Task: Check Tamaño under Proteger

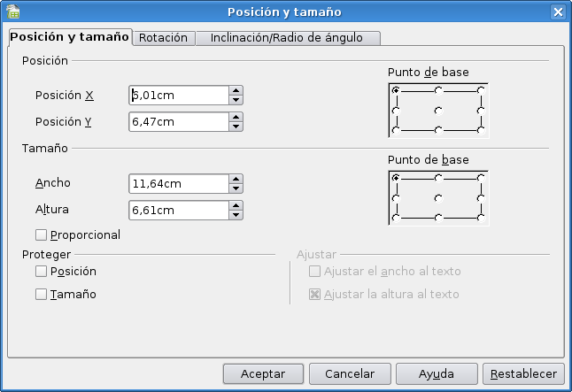Action: pos(41,295)
